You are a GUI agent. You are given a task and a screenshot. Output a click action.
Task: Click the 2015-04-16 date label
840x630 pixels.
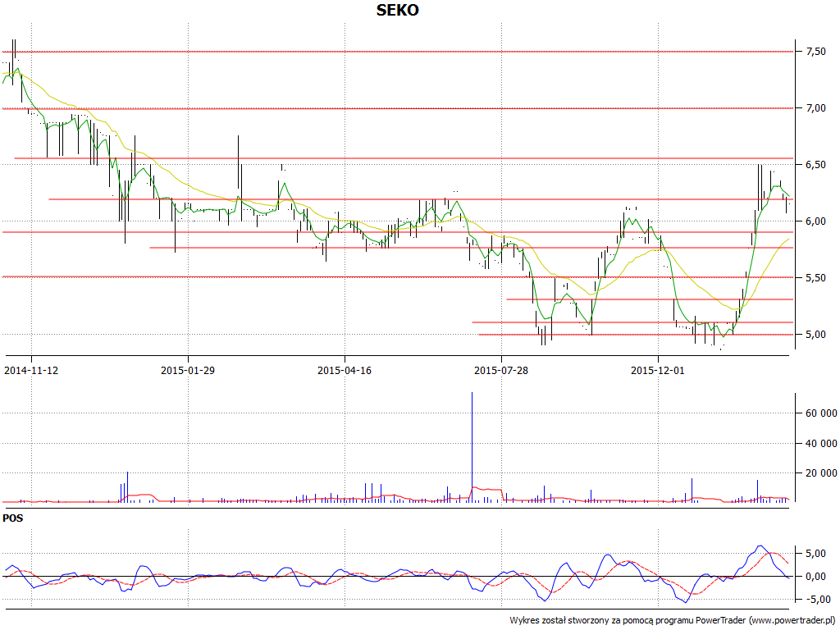[345, 370]
